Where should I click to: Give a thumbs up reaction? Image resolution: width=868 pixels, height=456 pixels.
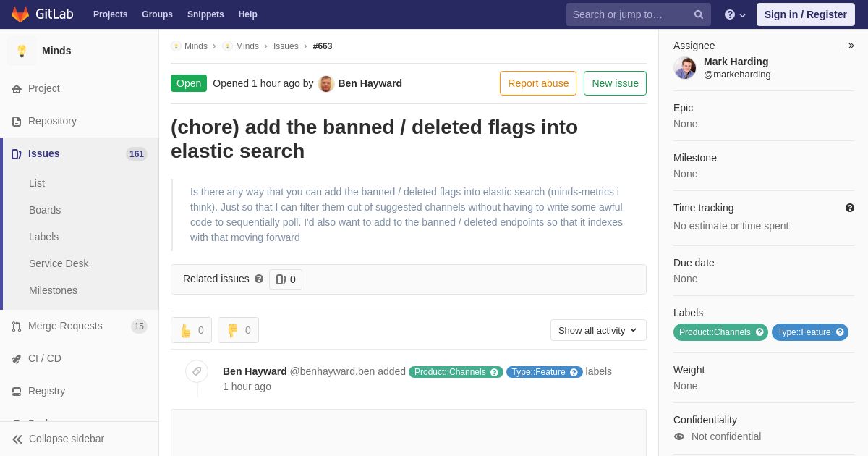click(x=191, y=330)
